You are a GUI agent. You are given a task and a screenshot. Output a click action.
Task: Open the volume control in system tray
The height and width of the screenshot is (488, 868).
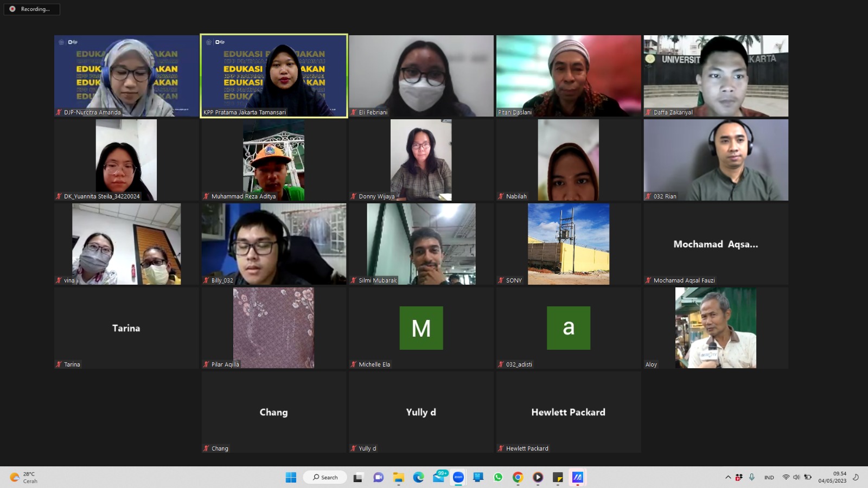[x=796, y=477]
